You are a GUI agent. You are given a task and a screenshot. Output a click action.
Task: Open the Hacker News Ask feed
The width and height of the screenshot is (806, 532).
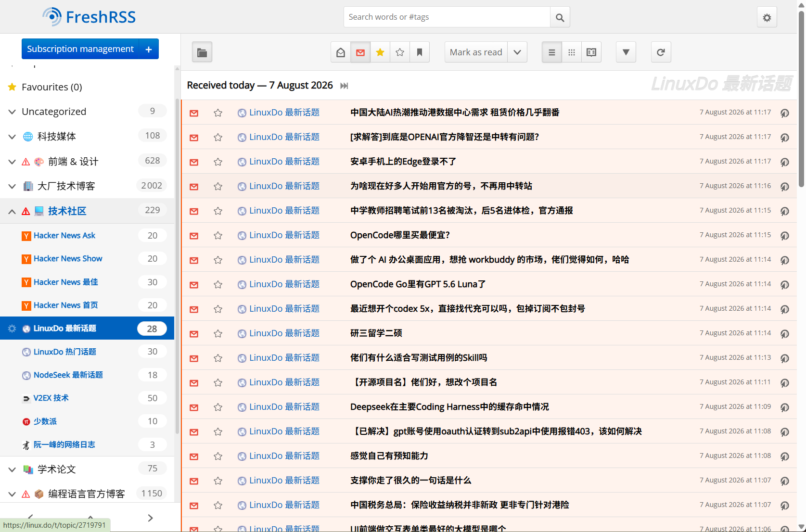click(64, 236)
